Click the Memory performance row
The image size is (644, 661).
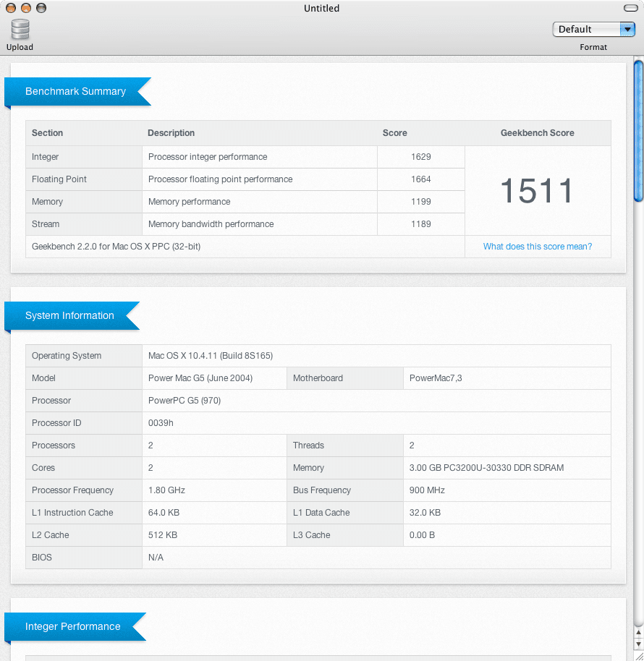coord(217,202)
